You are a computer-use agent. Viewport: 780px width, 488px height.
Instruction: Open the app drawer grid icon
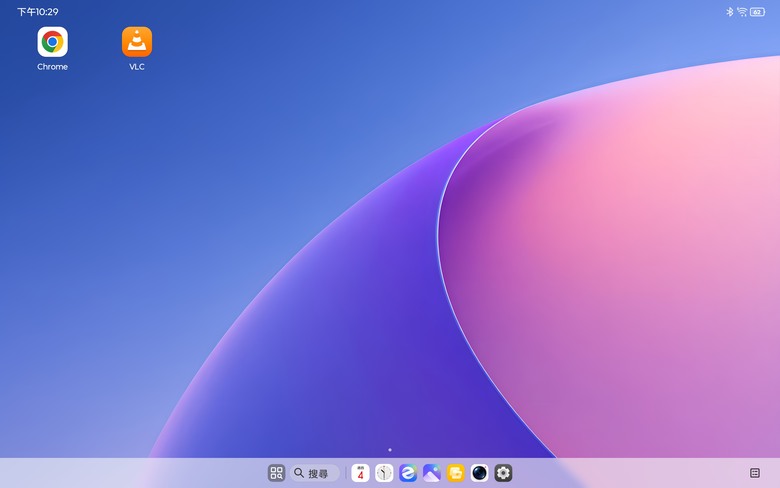(276, 473)
